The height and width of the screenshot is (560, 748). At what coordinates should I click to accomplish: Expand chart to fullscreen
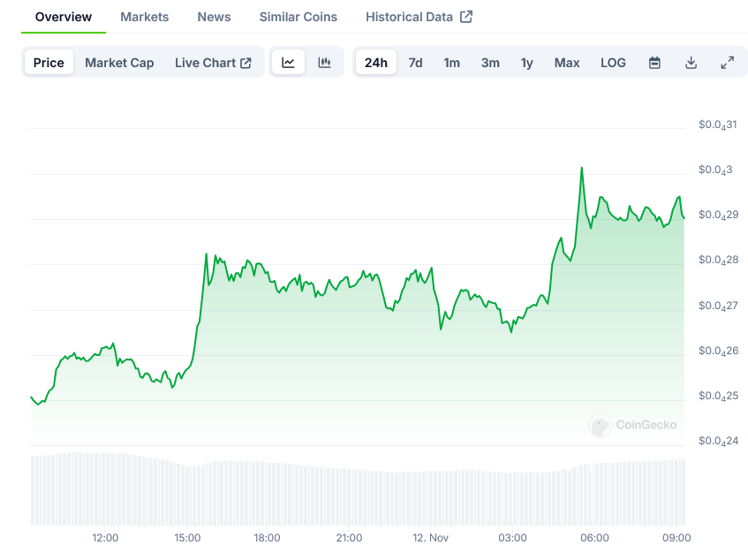coord(727,63)
